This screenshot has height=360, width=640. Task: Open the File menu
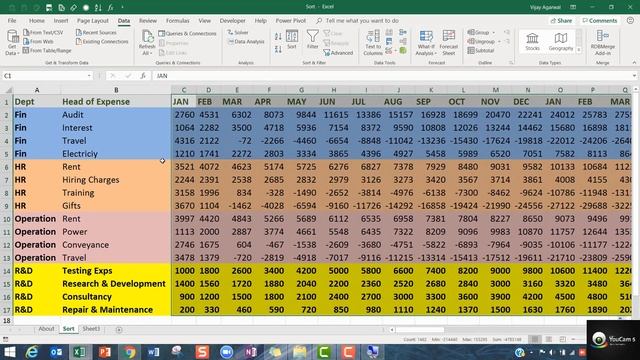(12, 20)
